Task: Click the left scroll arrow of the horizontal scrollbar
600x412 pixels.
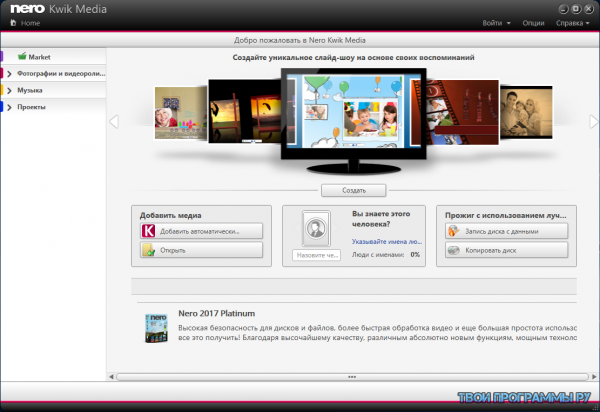Action: point(111,377)
